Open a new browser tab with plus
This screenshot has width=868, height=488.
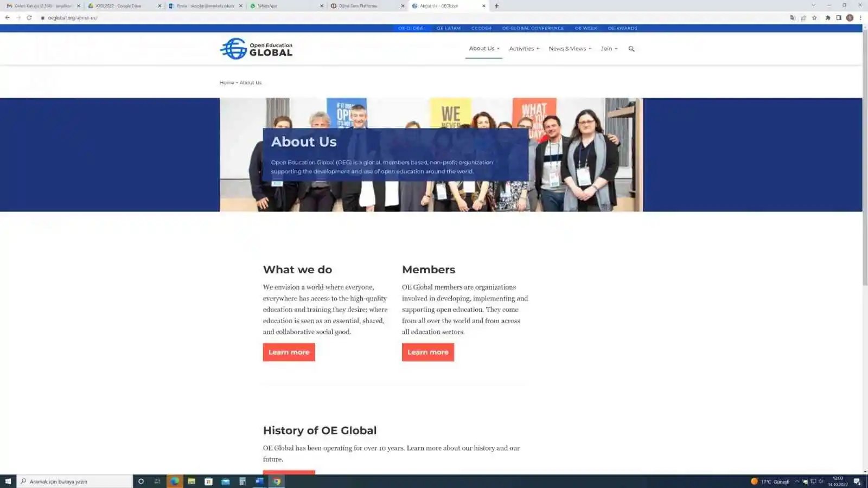(x=496, y=6)
